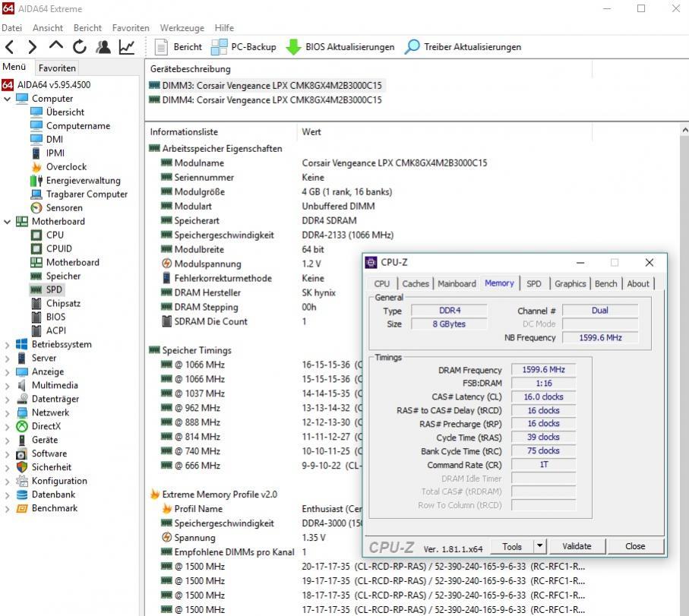Select DIMM4 Corsair Vengeance device row
This screenshot has width=689, height=616.
click(x=266, y=100)
